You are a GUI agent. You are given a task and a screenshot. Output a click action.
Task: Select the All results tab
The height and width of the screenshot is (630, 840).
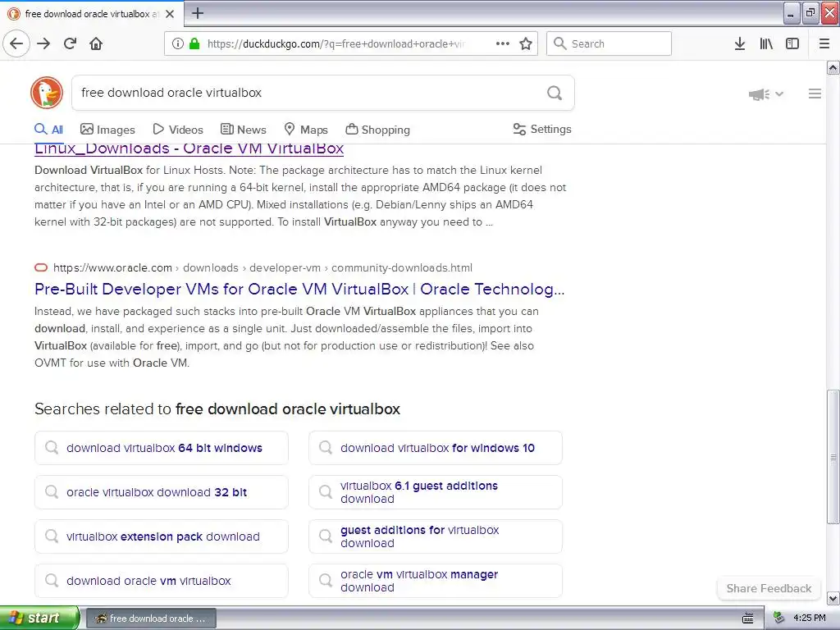click(48, 129)
